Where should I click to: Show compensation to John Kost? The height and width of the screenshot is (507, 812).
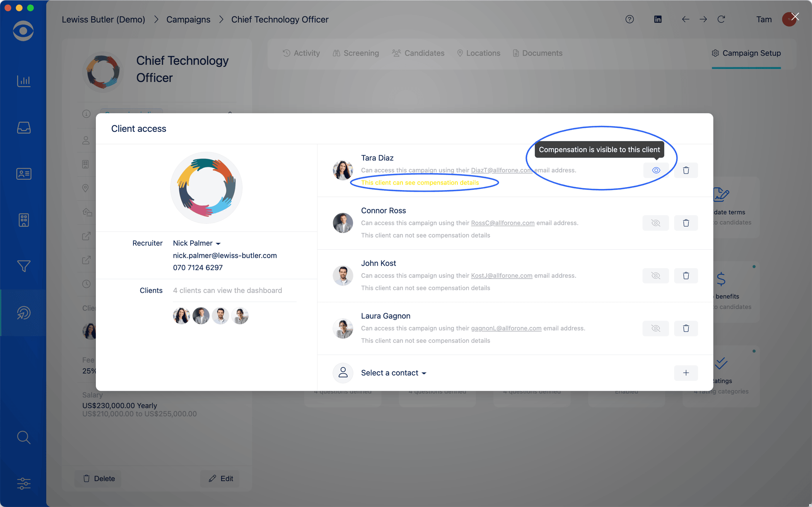pyautogui.click(x=655, y=276)
